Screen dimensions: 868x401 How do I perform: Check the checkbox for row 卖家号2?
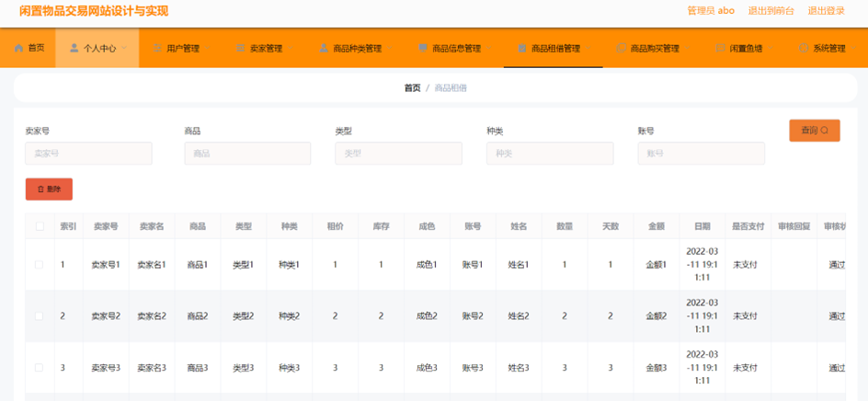click(x=40, y=316)
